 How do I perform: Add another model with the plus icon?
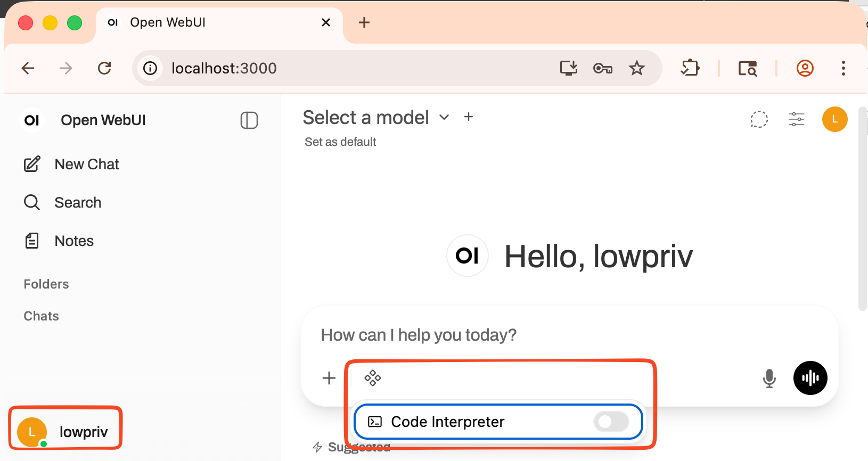(x=469, y=117)
